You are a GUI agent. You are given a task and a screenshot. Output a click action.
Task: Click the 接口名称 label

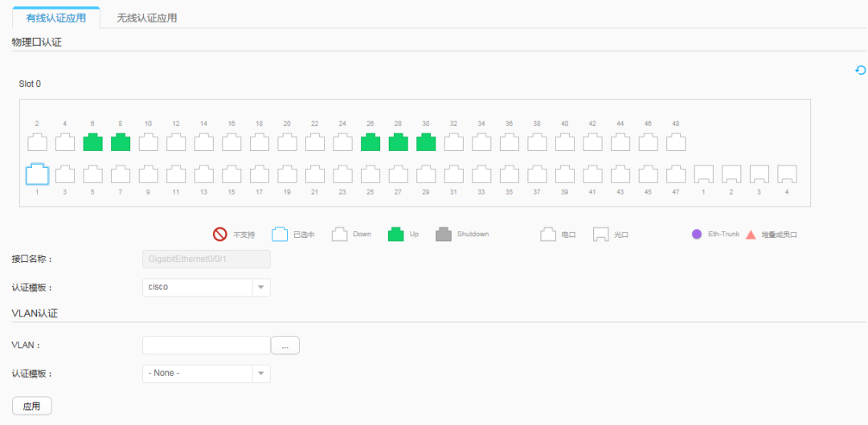click(x=32, y=259)
